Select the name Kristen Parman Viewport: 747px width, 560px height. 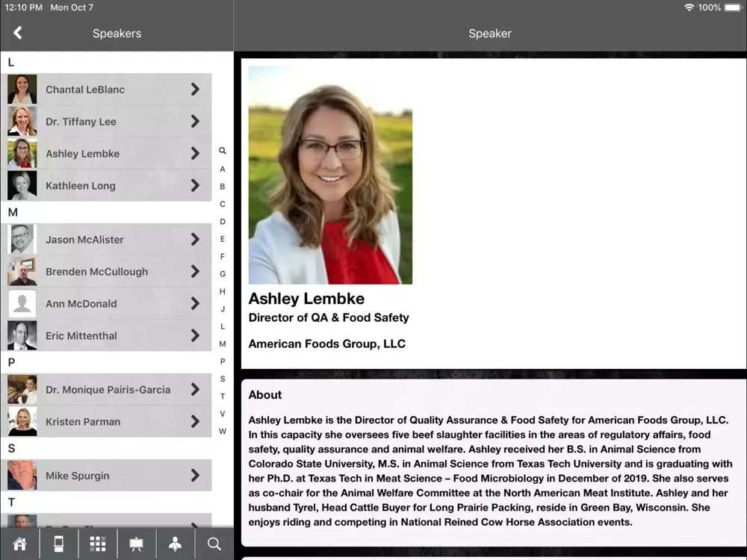(x=83, y=422)
